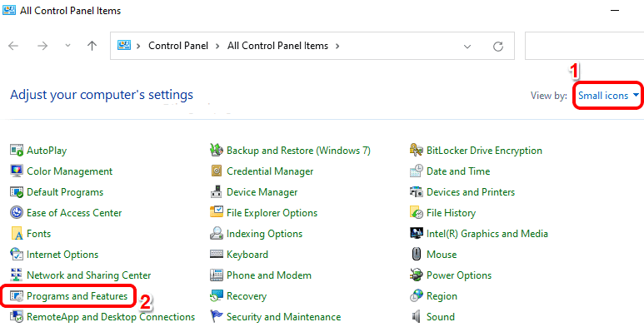Click the Mouse settings icon
This screenshot has width=644, height=327.
point(417,255)
